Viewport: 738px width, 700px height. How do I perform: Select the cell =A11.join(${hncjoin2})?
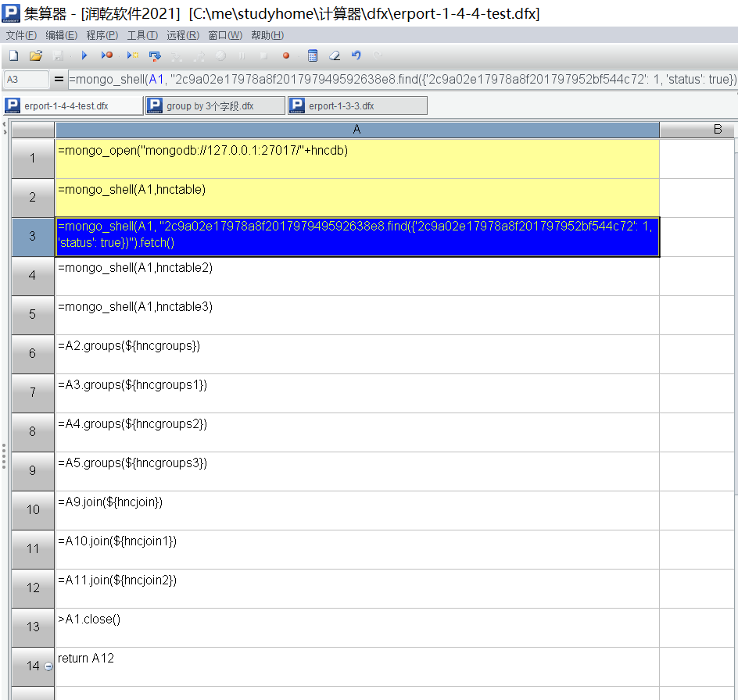point(357,588)
